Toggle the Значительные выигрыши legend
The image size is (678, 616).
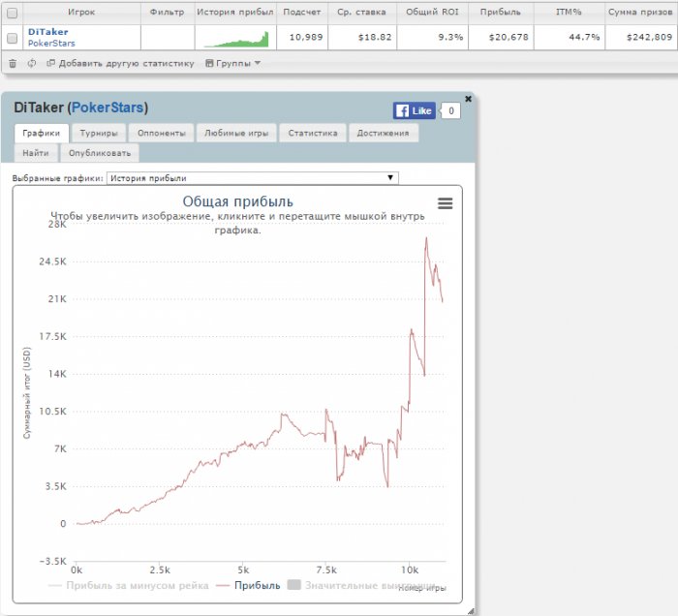(x=361, y=585)
